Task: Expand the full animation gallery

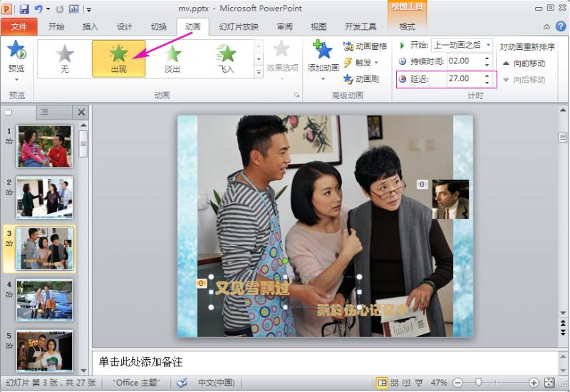Action: [x=259, y=72]
